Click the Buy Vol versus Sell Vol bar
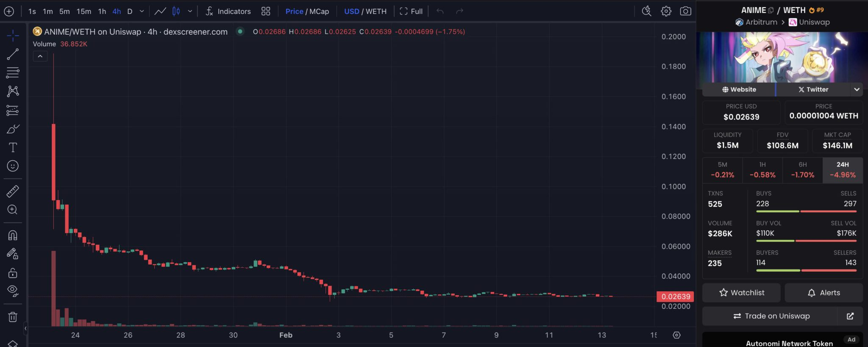 (x=806, y=241)
